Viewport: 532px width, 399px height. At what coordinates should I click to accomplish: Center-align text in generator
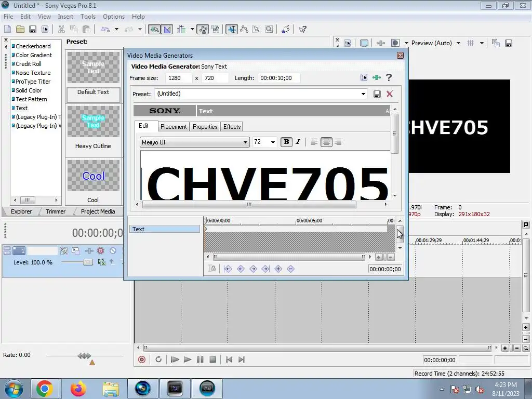tap(326, 142)
